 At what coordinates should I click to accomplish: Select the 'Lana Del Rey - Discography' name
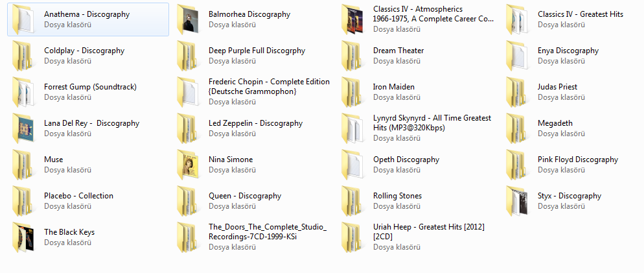tap(91, 123)
